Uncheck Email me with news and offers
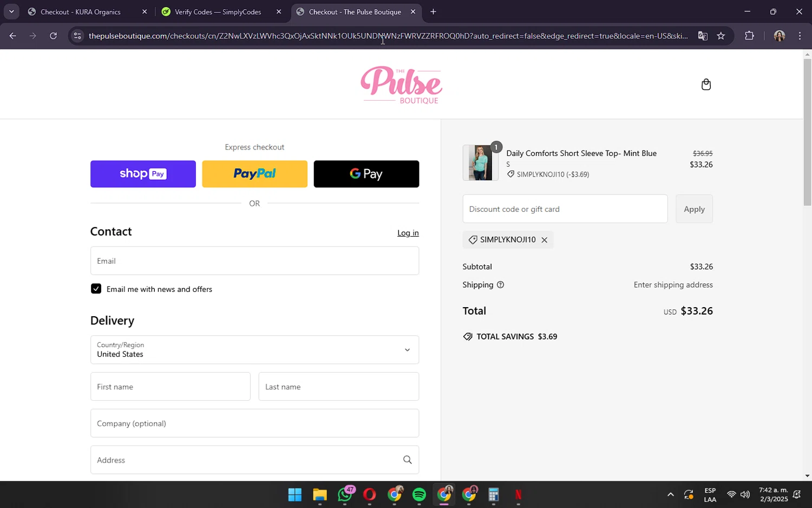812x508 pixels. pyautogui.click(x=96, y=289)
